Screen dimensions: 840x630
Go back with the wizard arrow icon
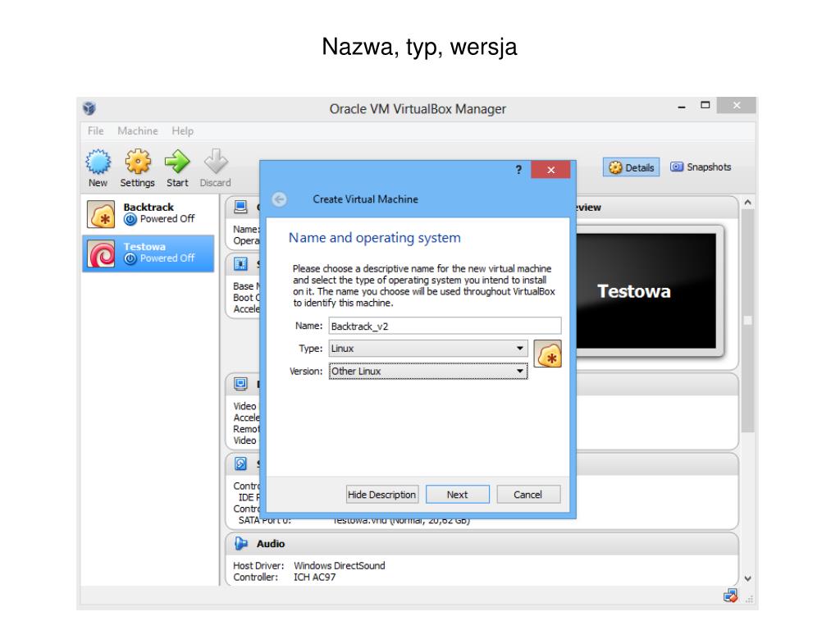(x=279, y=199)
